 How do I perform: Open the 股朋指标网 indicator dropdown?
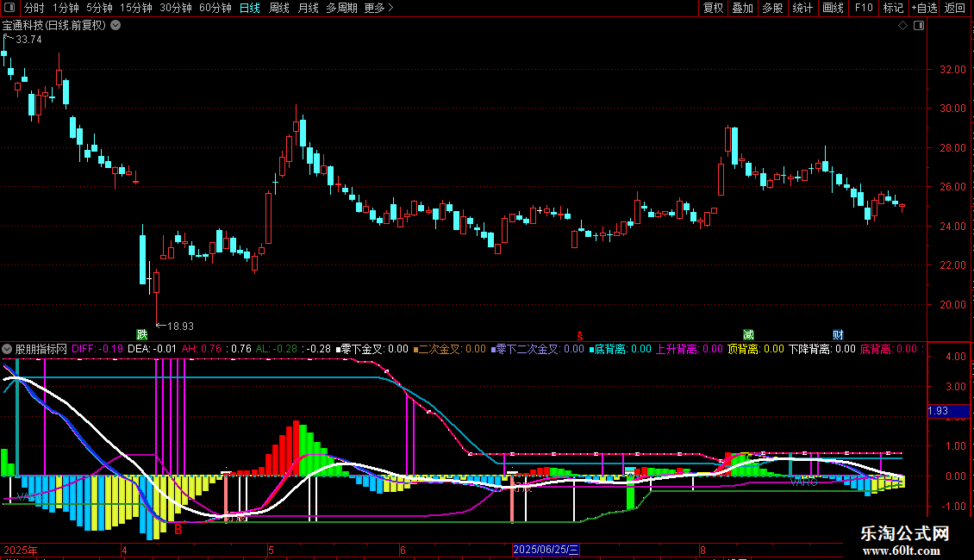7,350
